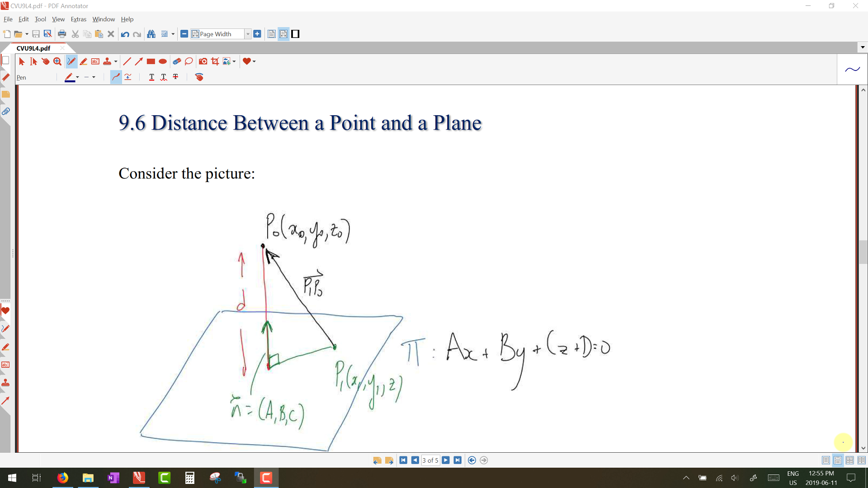Toggle continuous single page layout
The image size is (868, 488).
point(838,460)
